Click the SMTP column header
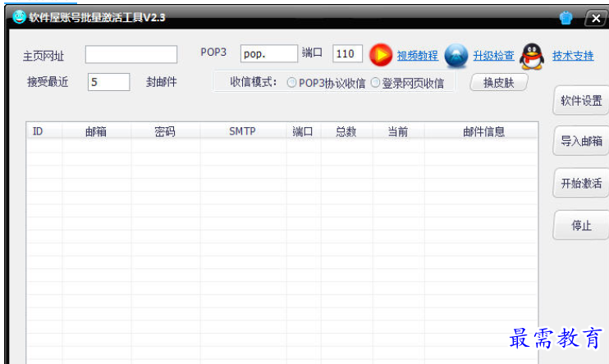 [243, 131]
